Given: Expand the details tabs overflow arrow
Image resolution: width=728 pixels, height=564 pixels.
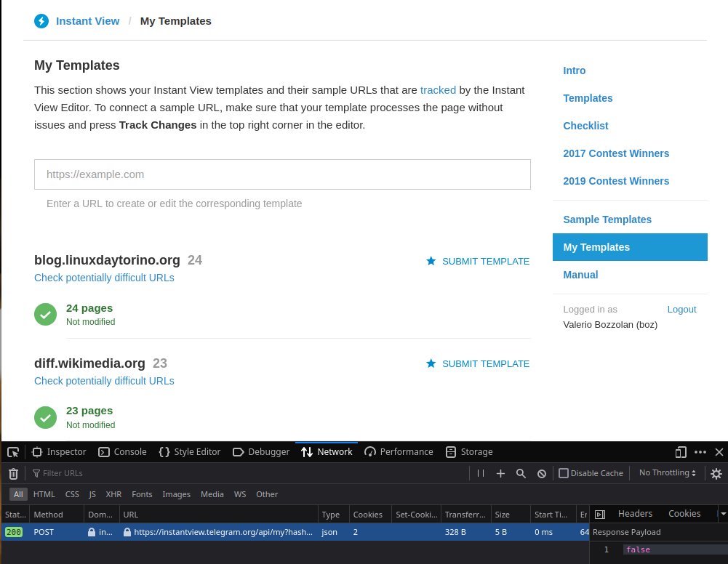Looking at the screenshot, I should click(723, 513).
